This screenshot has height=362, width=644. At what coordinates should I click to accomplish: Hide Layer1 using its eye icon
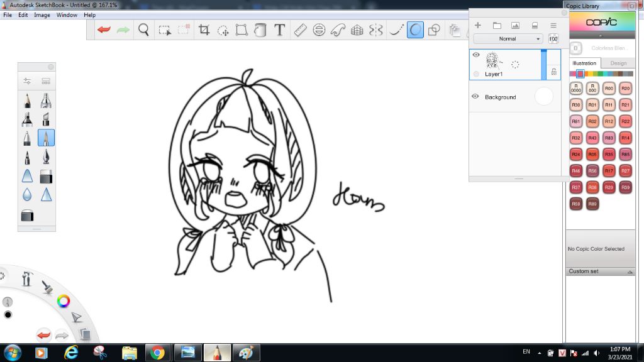pyautogui.click(x=476, y=55)
